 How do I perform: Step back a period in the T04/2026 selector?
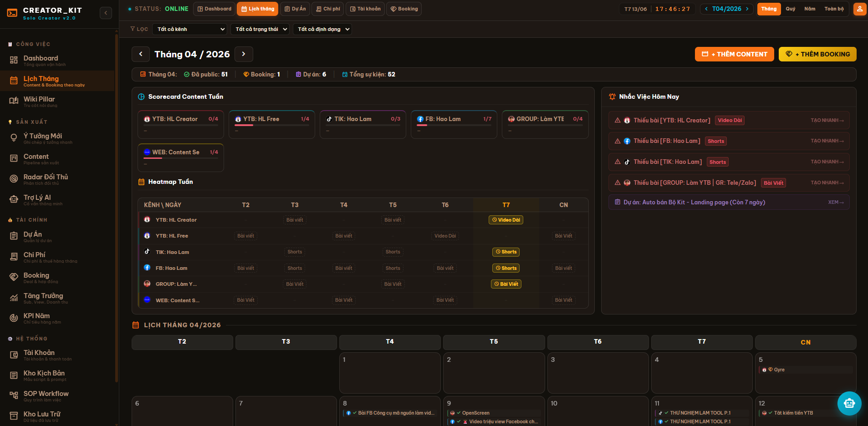click(706, 9)
